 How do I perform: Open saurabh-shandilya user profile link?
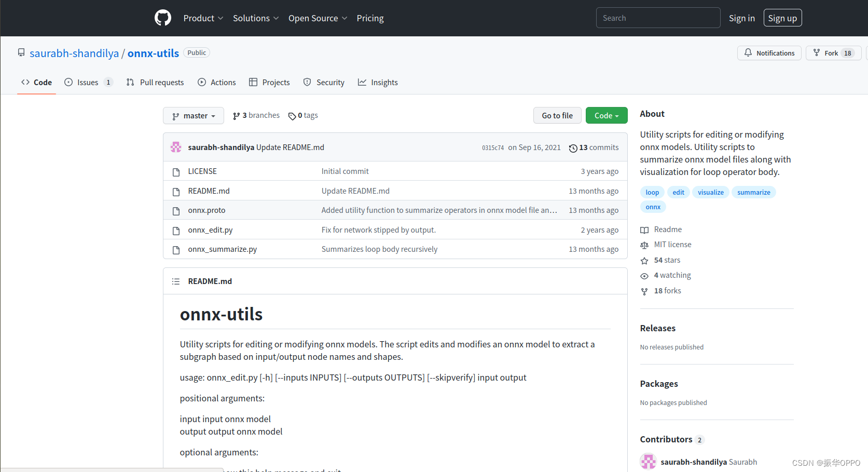click(74, 53)
